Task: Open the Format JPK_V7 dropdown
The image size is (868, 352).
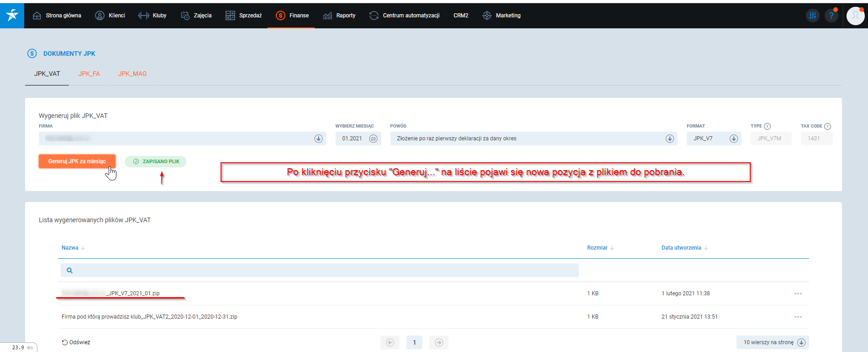Action: [x=733, y=139]
